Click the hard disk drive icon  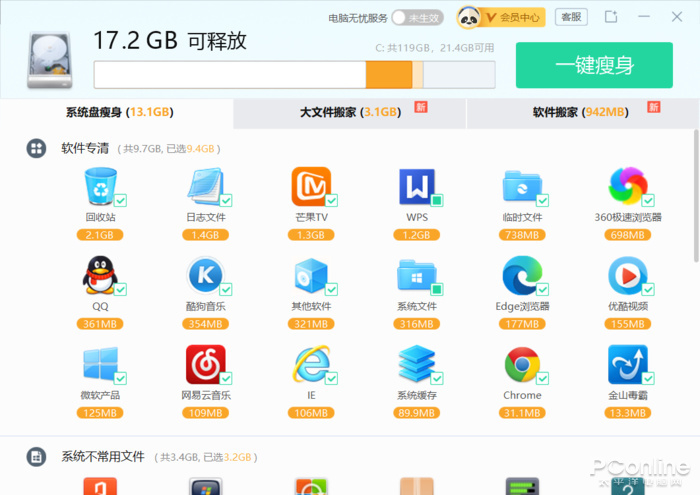[50, 59]
